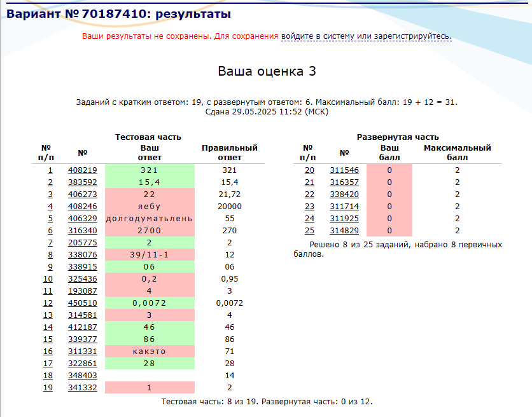Click ordinal link 20 beside task 311546
The width and height of the screenshot is (532, 417).
[x=309, y=170]
